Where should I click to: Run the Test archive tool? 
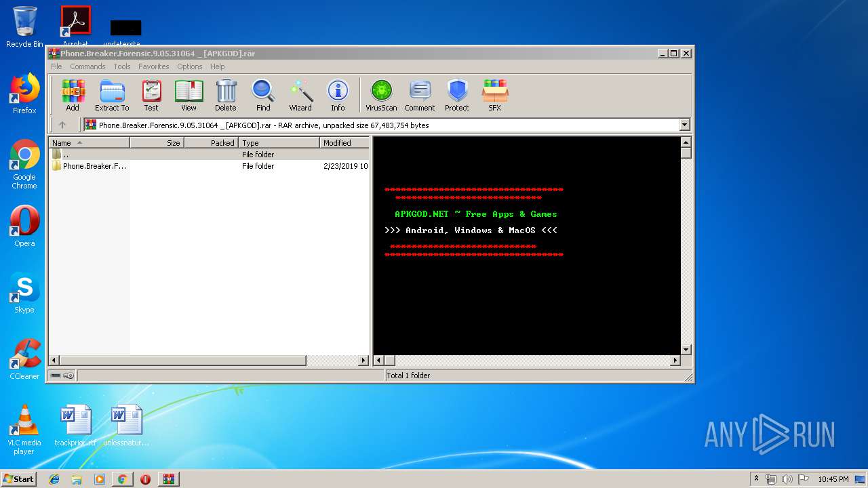151,95
